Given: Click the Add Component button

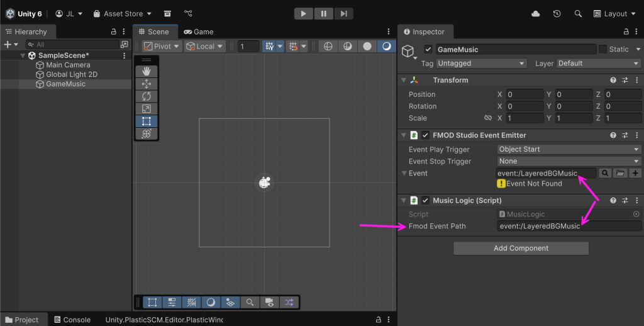Looking at the screenshot, I should [x=521, y=248].
